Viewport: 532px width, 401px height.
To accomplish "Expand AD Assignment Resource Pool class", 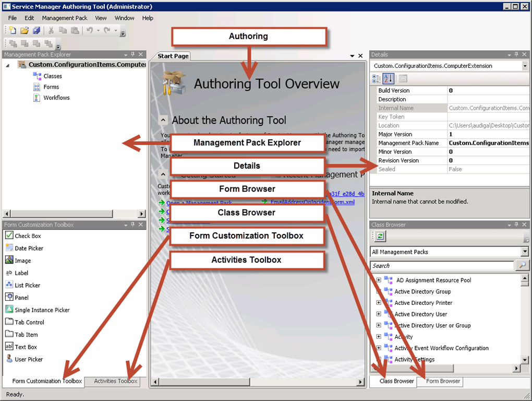I will 379,280.
